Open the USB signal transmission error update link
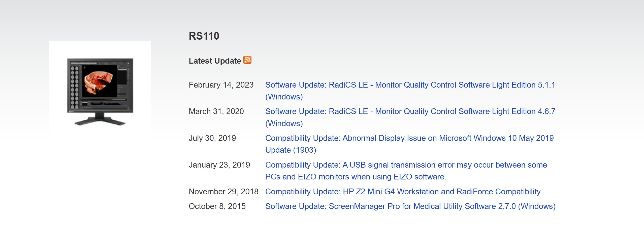644x238 pixels. 406,171
